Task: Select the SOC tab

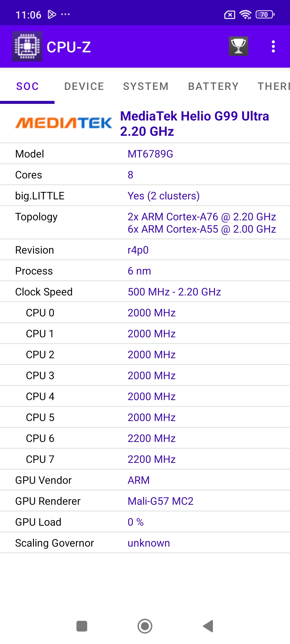Action: click(x=27, y=86)
